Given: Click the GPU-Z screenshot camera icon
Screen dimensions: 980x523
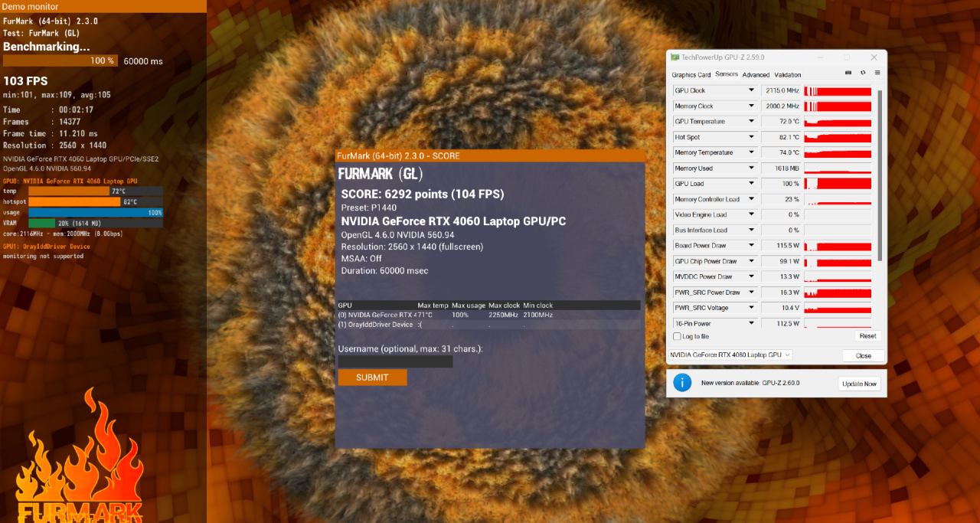Looking at the screenshot, I should pos(848,73).
